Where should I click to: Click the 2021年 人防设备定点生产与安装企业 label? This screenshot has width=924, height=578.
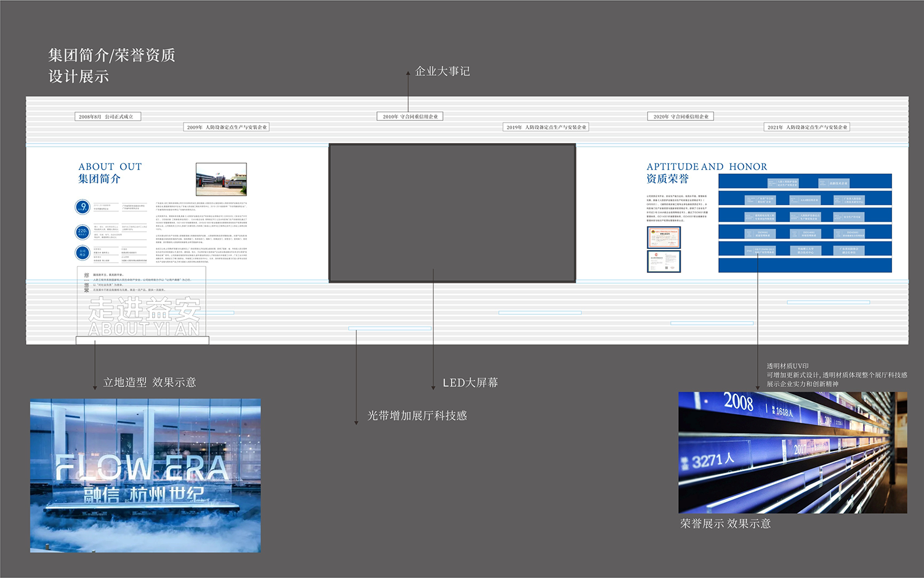(807, 127)
